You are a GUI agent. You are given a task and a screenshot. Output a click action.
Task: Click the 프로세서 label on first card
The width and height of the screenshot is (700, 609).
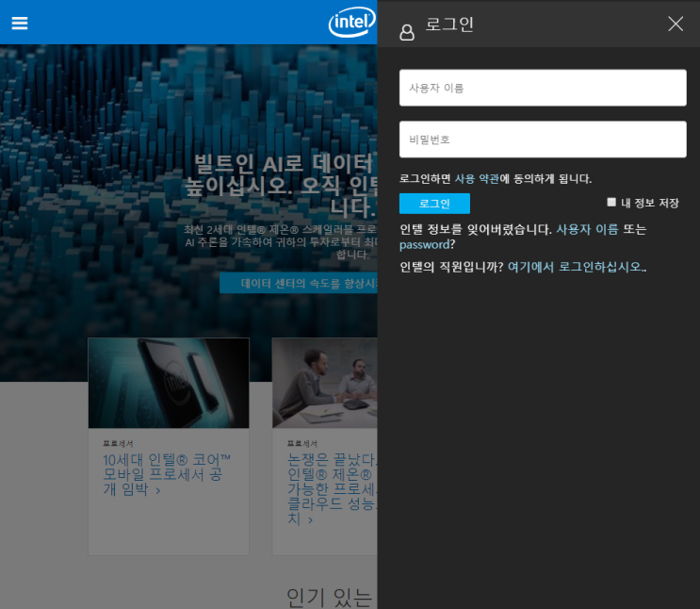point(118,443)
